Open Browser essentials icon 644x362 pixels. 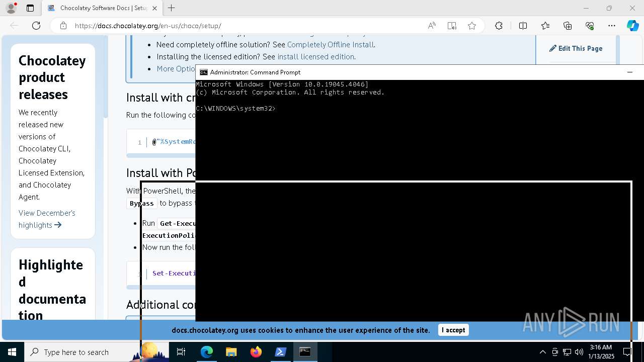click(x=590, y=26)
